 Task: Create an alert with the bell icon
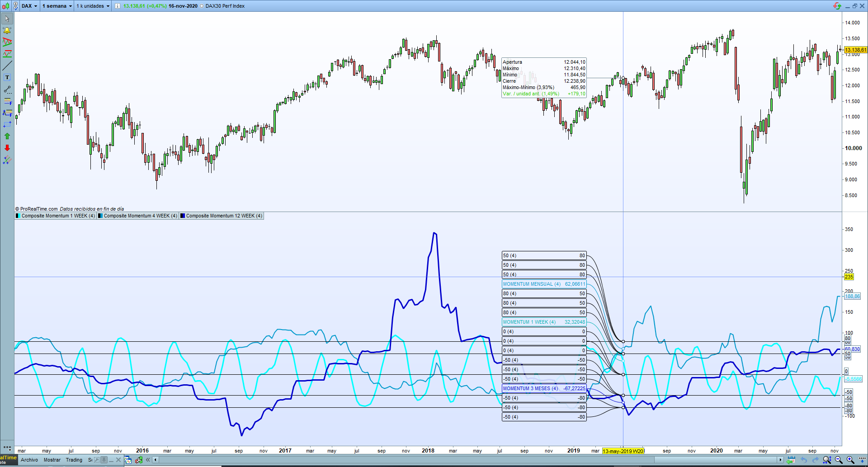pyautogui.click(x=7, y=31)
